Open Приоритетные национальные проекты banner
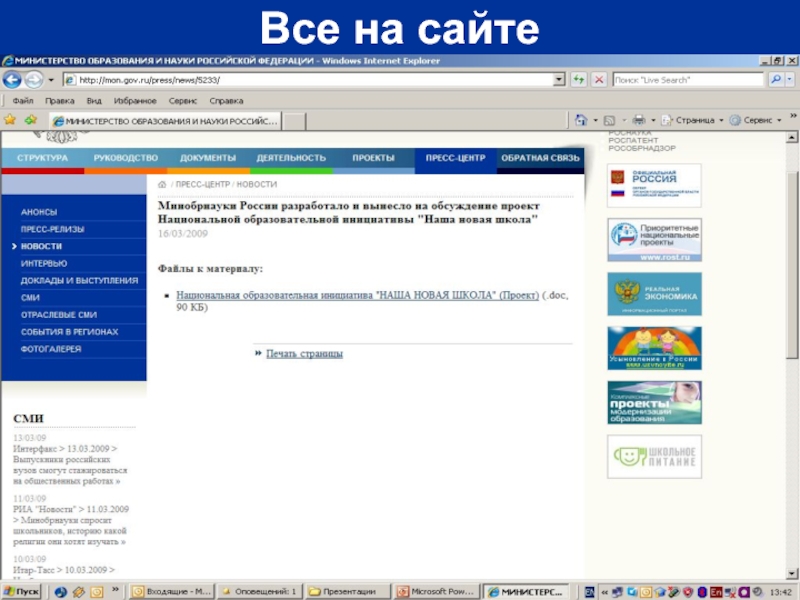Screen dimensions: 800x600 [x=654, y=240]
